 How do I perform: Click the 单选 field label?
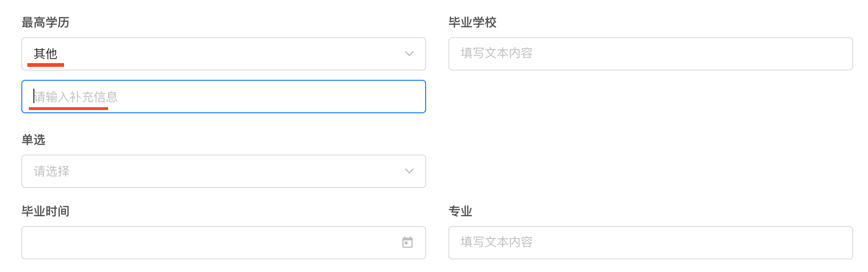point(33,140)
